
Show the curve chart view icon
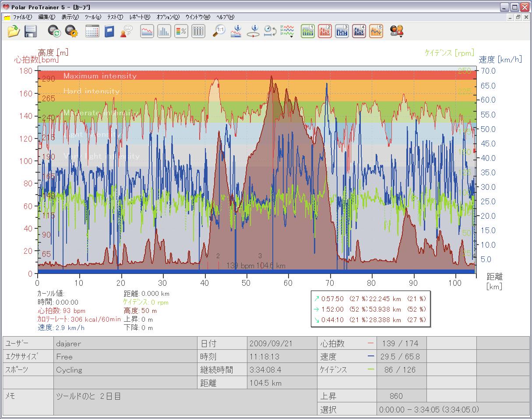pyautogui.click(x=147, y=31)
